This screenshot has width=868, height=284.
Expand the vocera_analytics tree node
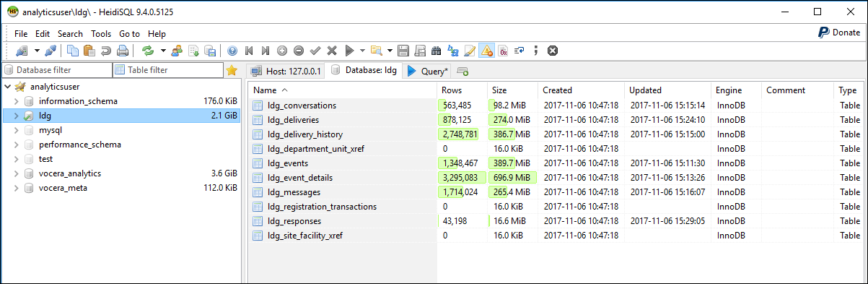tap(17, 173)
